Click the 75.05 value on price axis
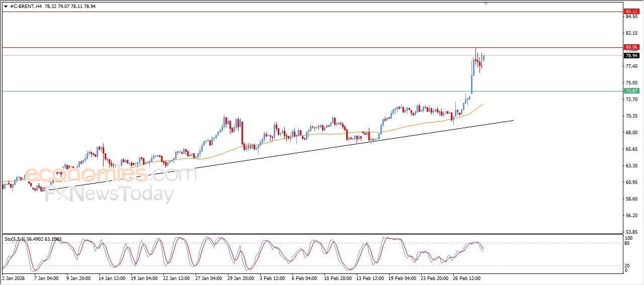This screenshot has width=644, height=285. [x=631, y=83]
